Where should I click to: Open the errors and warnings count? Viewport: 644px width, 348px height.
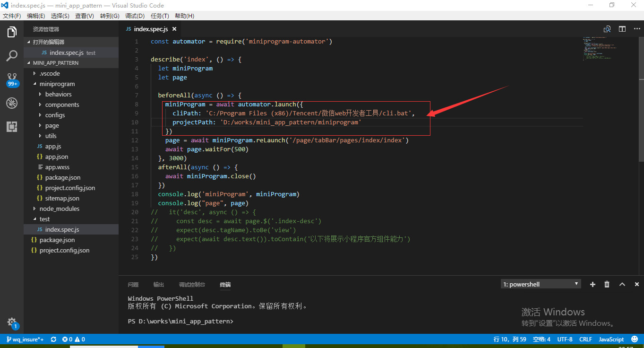pyautogui.click(x=74, y=339)
